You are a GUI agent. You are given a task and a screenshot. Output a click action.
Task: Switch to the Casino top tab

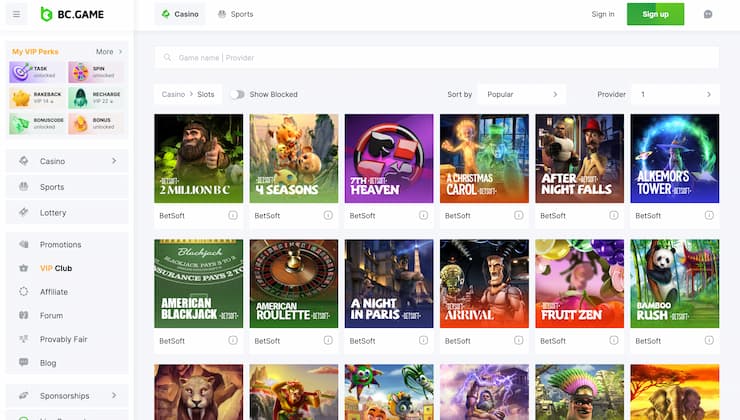point(180,14)
